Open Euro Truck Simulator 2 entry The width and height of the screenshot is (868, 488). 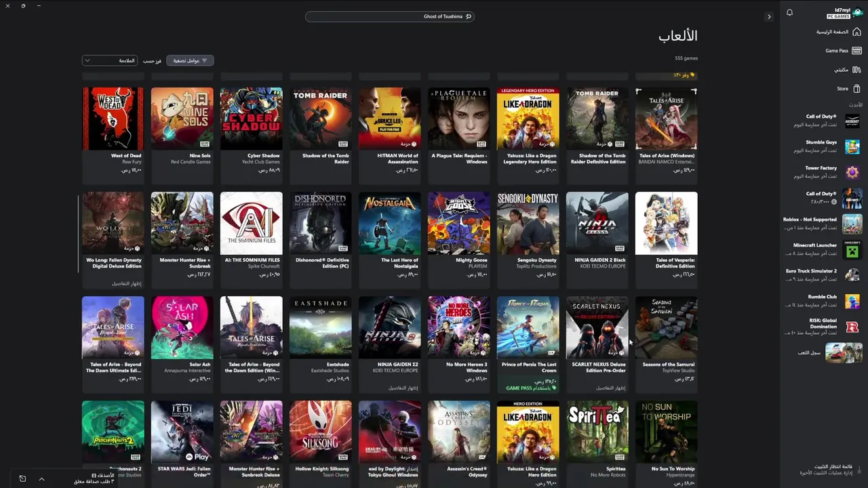[x=823, y=274]
